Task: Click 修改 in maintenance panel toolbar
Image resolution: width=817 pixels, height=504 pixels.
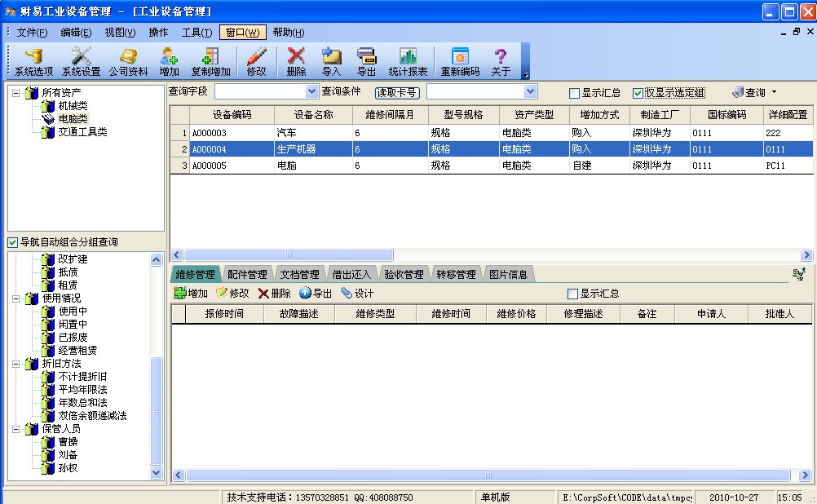Action: (232, 294)
